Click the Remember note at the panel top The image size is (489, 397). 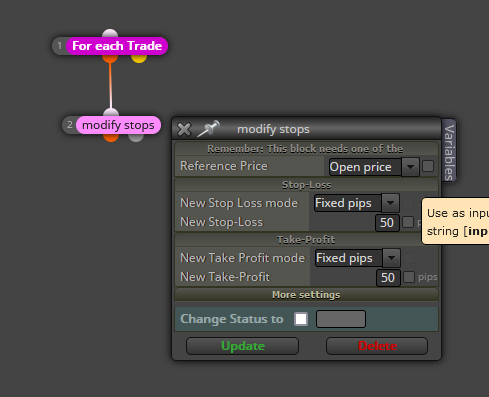pos(305,149)
